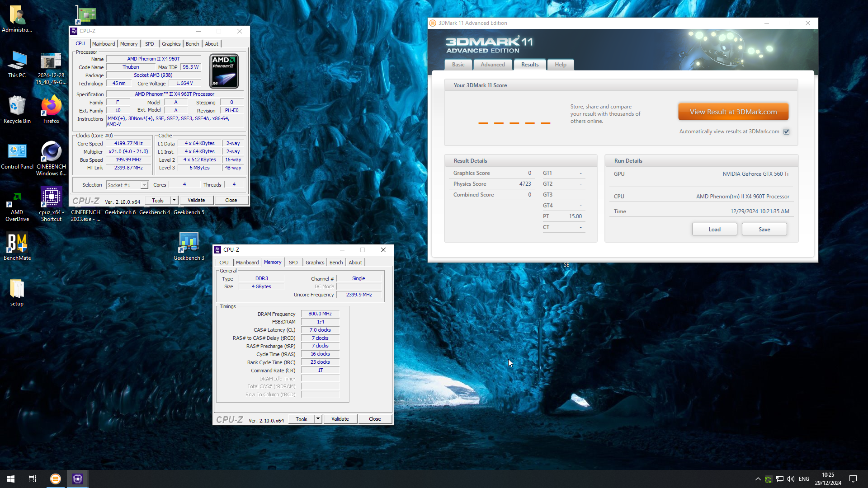
Task: Open the notification center icon
Action: [853, 479]
